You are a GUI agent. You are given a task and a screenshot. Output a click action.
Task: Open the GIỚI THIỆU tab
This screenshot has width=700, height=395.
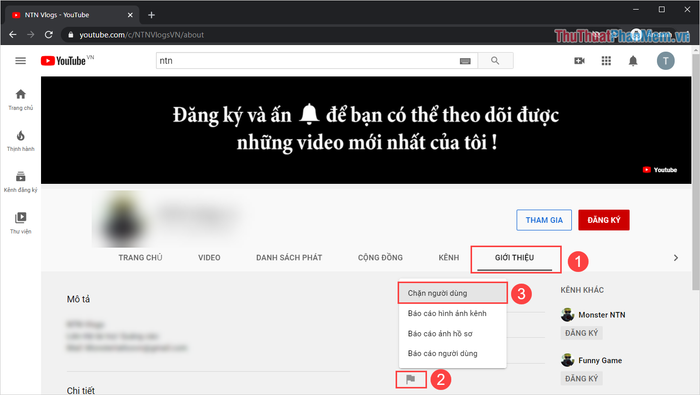click(x=514, y=258)
